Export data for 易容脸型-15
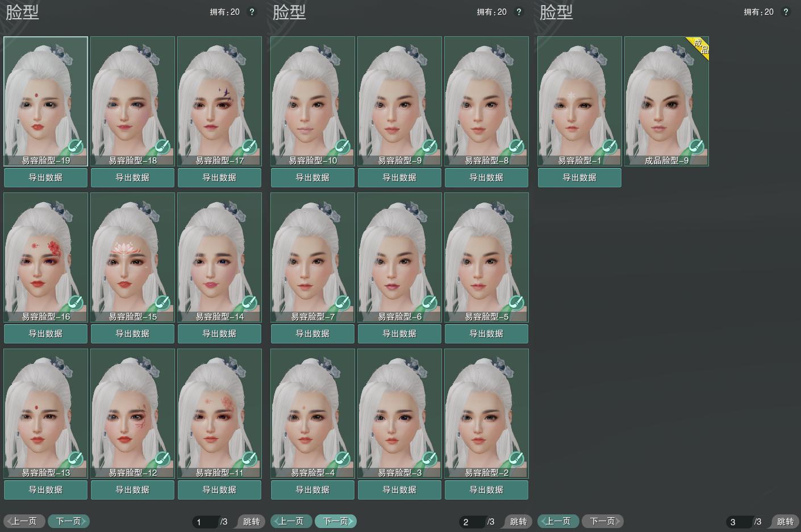The image size is (801, 532). pos(133,334)
